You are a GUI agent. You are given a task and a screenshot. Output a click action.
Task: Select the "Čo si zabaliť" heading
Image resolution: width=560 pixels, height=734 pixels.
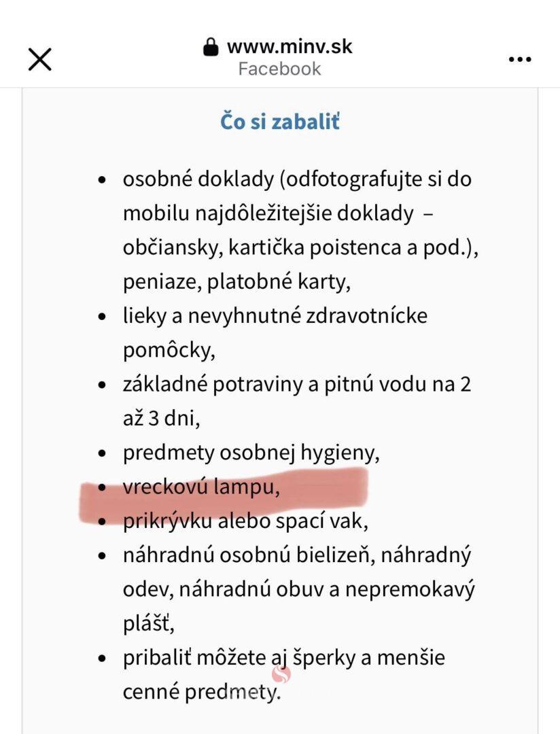279,122
